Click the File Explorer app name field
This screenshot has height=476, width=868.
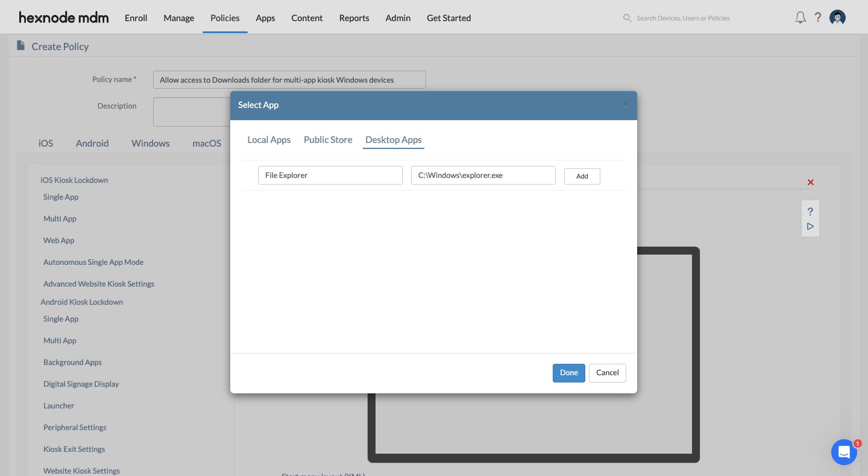(330, 176)
